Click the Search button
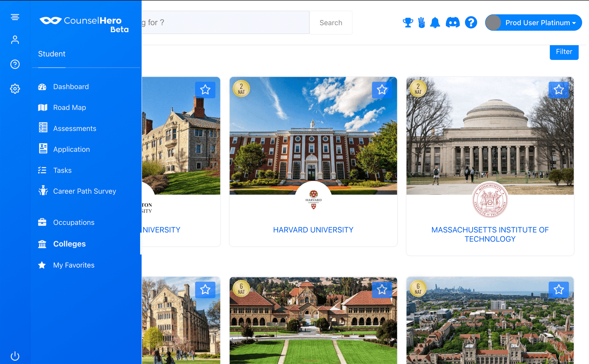589x364 pixels. coord(331,23)
